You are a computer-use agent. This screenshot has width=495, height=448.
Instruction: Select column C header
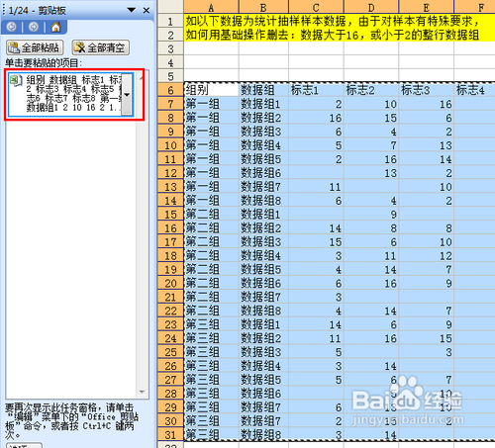(316, 7)
